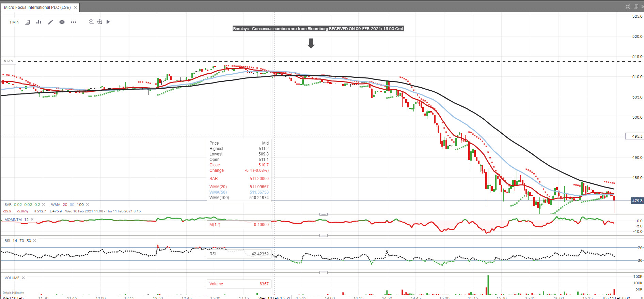
Task: Click the RSI readout 42.42352
Action: pyautogui.click(x=239, y=254)
